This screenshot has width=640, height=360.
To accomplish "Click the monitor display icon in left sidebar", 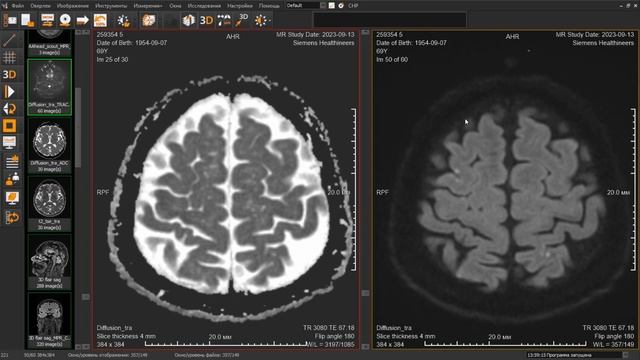I will [x=9, y=142].
